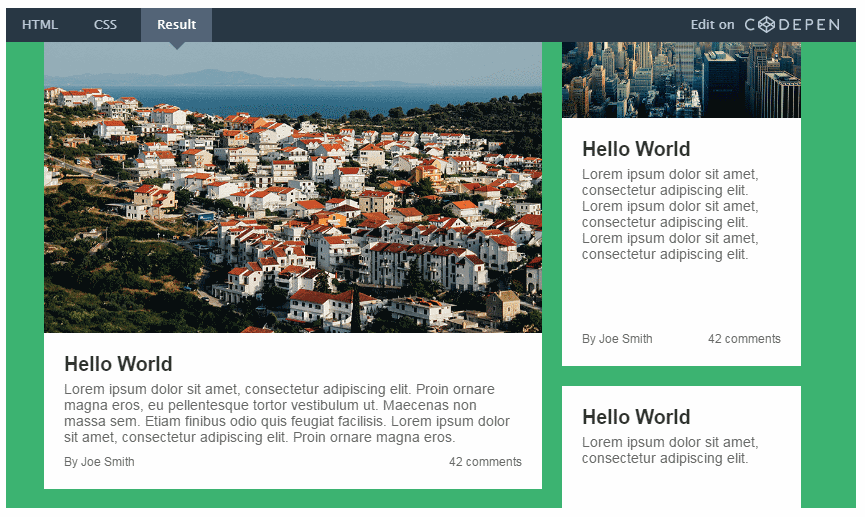Image resolution: width=865 pixels, height=517 pixels.
Task: Click By Joe Smith in large card
Action: click(99, 462)
